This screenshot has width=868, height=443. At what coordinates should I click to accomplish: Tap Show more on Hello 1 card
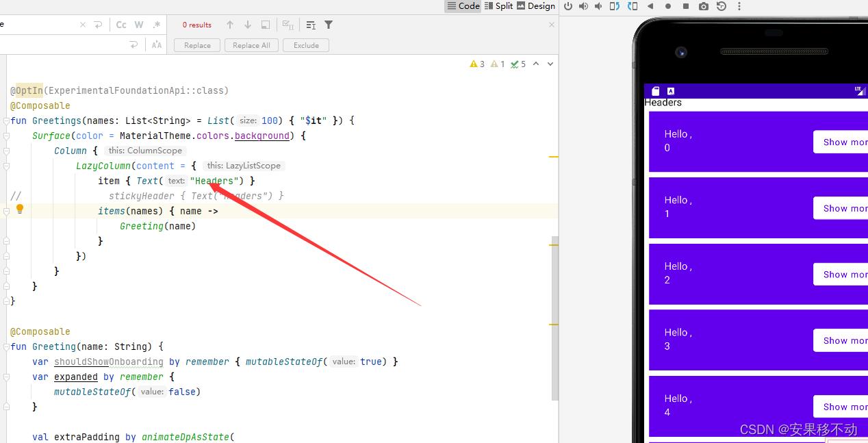841,208
